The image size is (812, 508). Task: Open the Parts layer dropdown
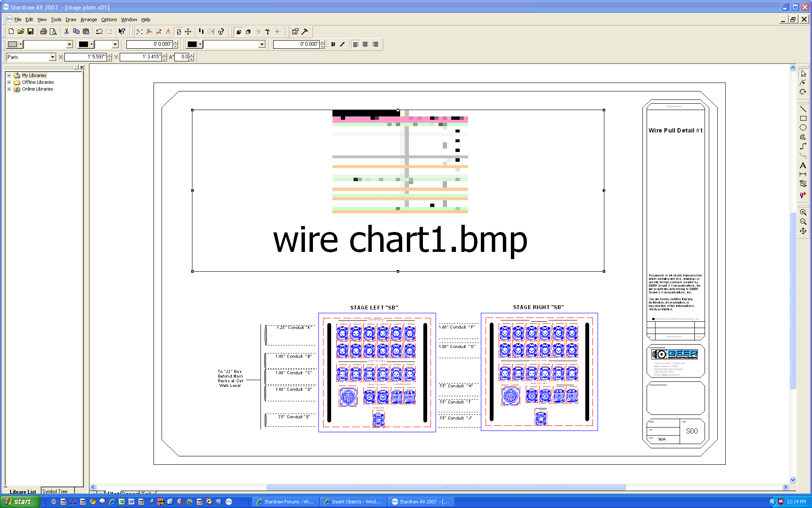point(52,57)
